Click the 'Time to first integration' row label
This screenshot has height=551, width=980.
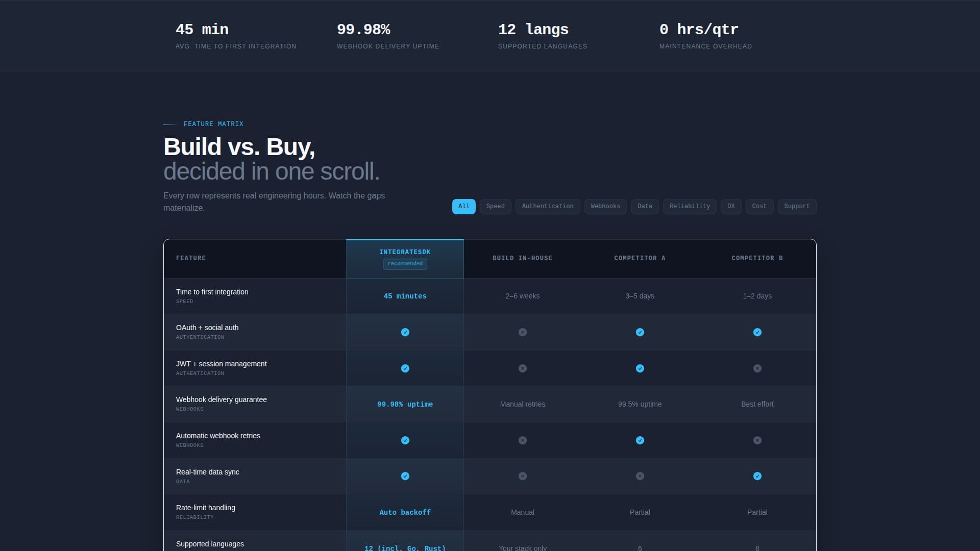[x=212, y=292]
